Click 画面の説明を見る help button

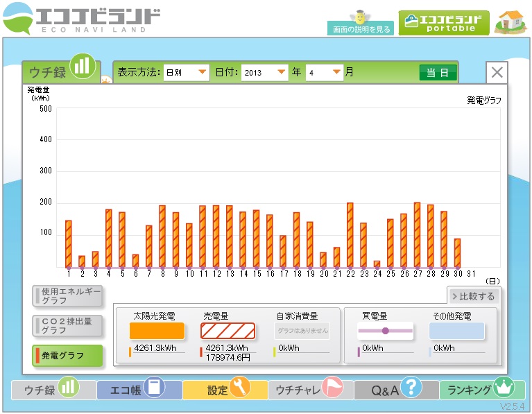pyautogui.click(x=360, y=29)
